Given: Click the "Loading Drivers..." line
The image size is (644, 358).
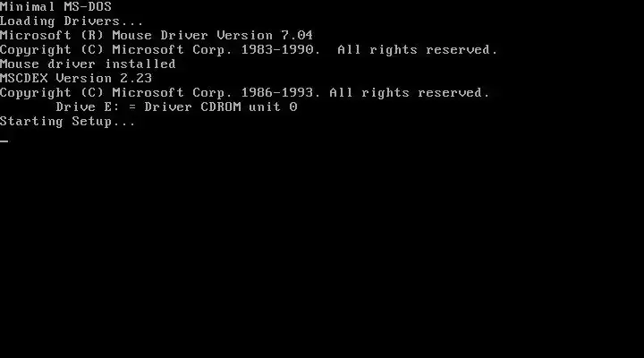Looking at the screenshot, I should tap(72, 21).
